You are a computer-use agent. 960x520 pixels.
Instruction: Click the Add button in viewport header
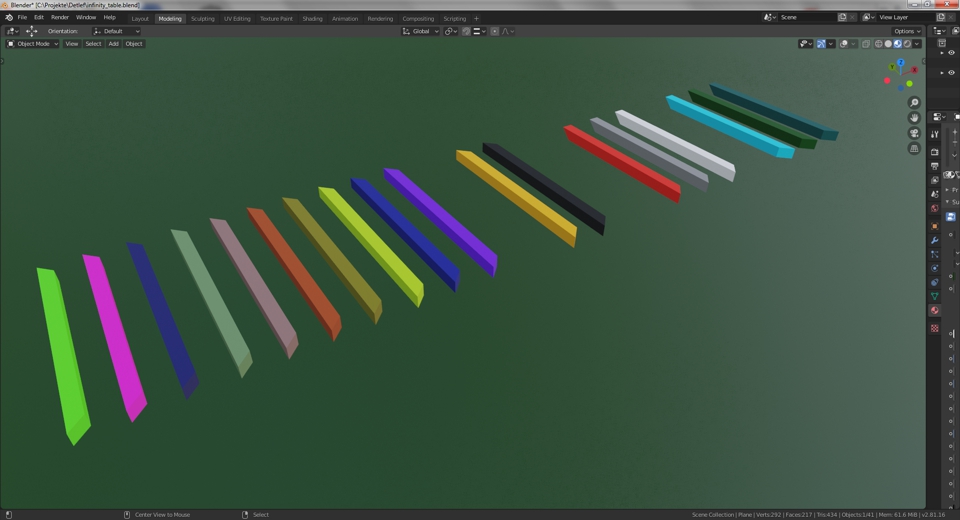(113, 44)
